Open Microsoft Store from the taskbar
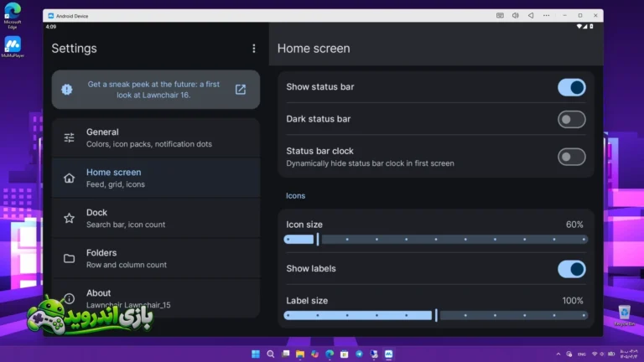The image size is (644, 362). (x=344, y=354)
